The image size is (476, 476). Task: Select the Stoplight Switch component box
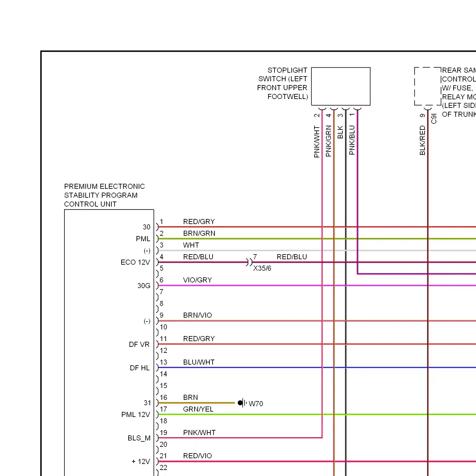341,86
